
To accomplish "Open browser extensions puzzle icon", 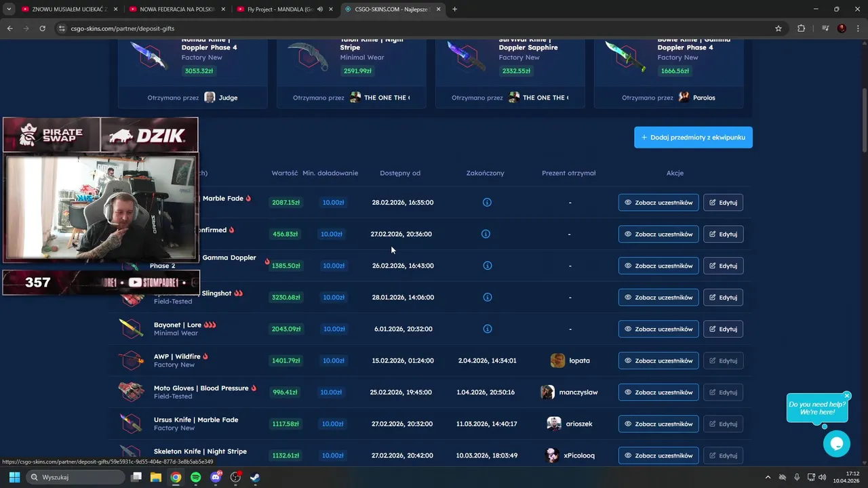I will click(801, 28).
